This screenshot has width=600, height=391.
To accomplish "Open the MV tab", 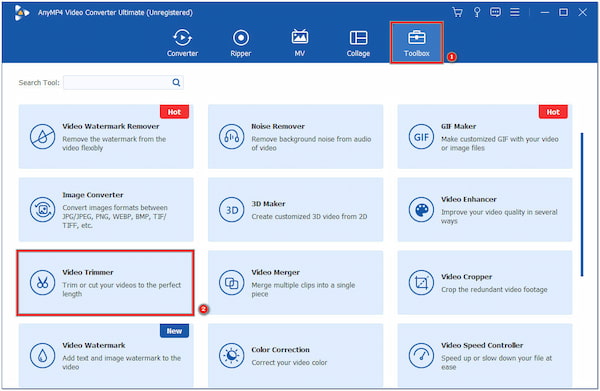I will pos(300,43).
